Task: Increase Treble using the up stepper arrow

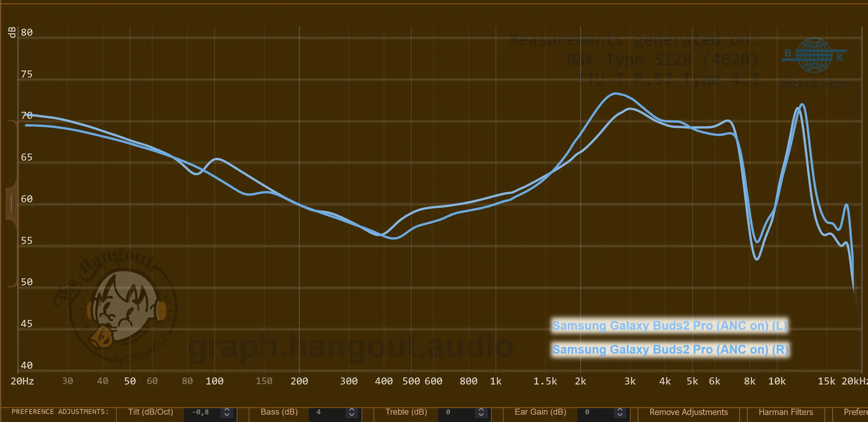Action: click(481, 410)
